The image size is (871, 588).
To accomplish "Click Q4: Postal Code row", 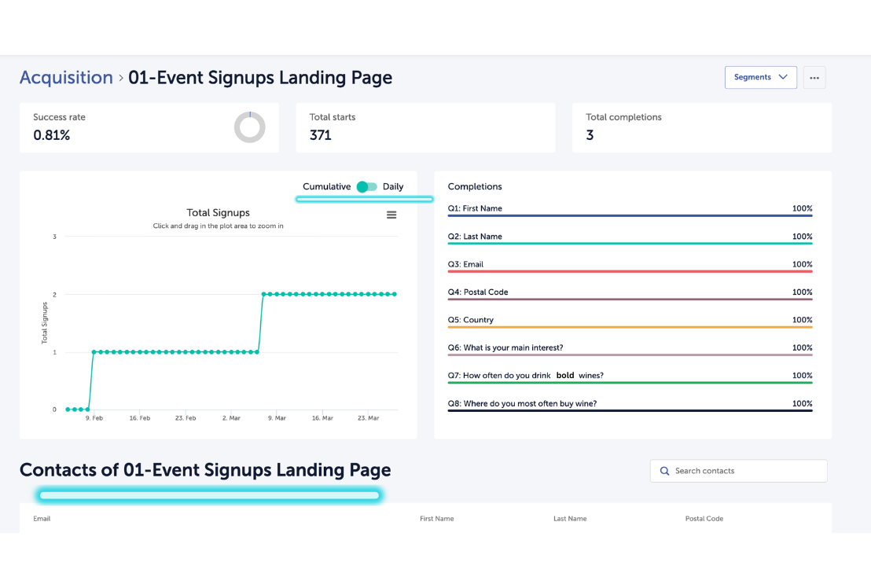I will (630, 293).
